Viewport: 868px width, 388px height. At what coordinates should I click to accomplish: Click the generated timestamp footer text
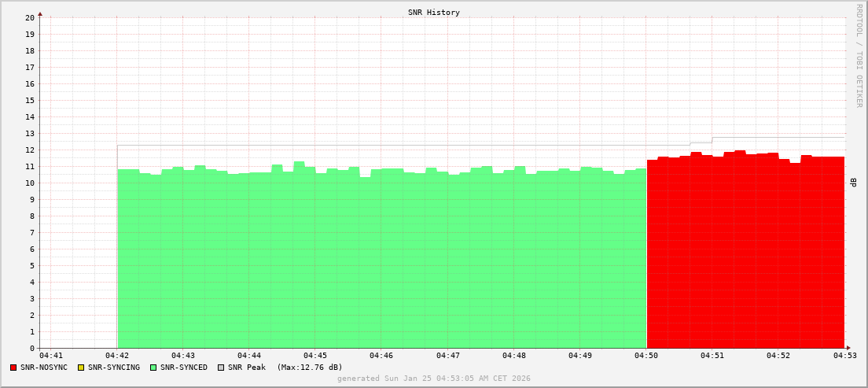point(434,379)
